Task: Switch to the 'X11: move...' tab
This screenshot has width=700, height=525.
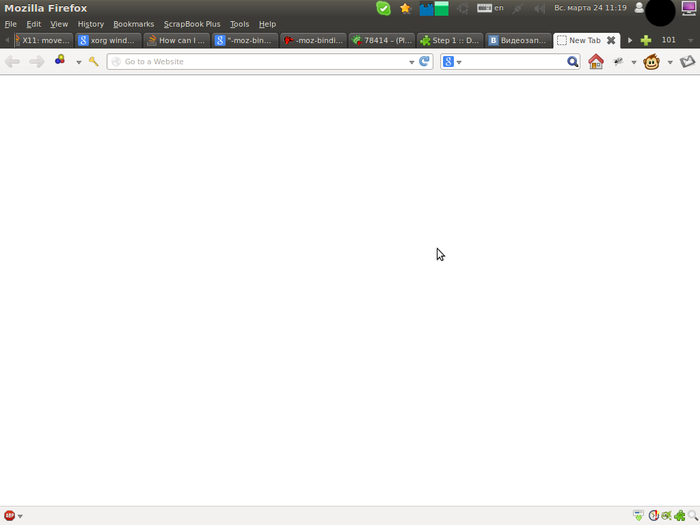Action: [43, 40]
